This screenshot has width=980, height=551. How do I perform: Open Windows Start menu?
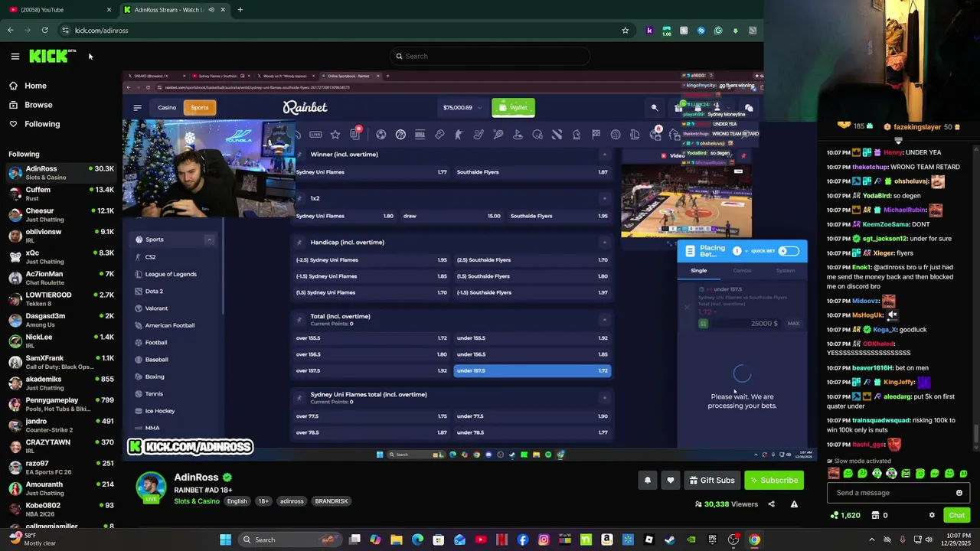tap(226, 540)
